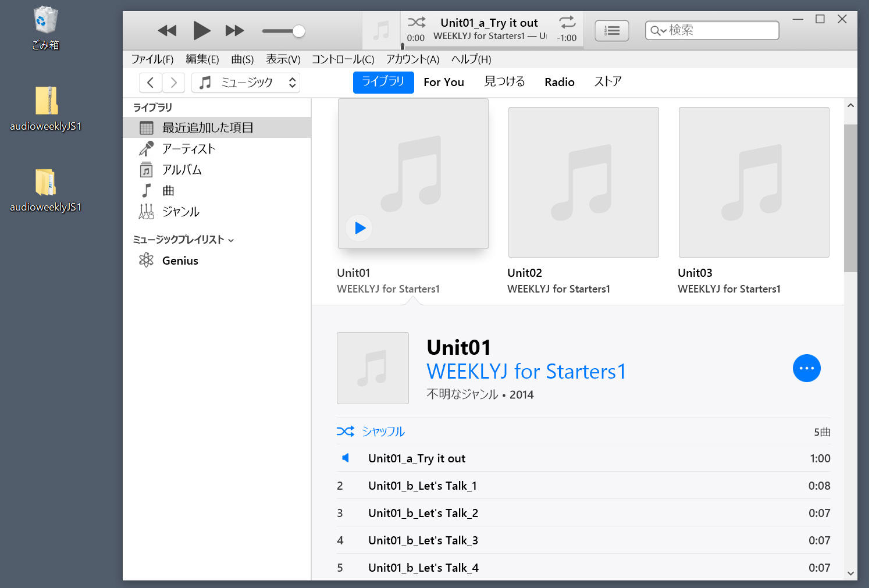The image size is (872, 588).
Task: Select the Unit03 album thumbnail
Action: click(x=754, y=182)
